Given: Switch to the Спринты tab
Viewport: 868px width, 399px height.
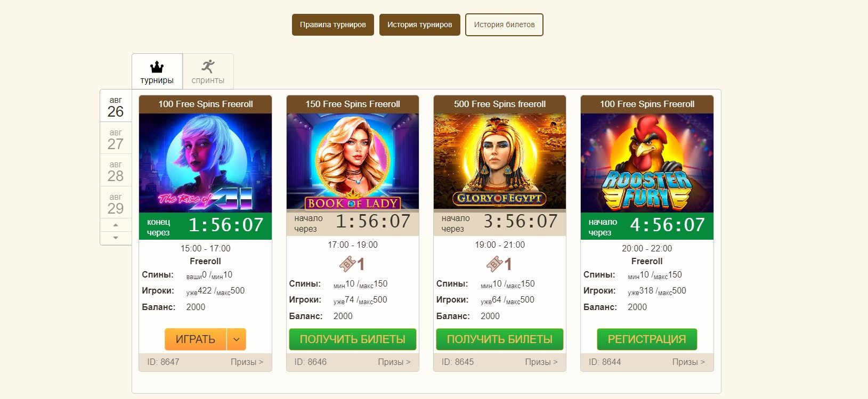Looking at the screenshot, I should coord(208,71).
